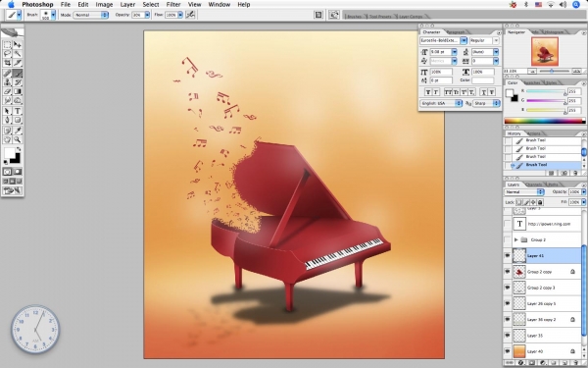Click the volume icon in menu bar
This screenshot has width=588, height=368.
pos(563,5)
